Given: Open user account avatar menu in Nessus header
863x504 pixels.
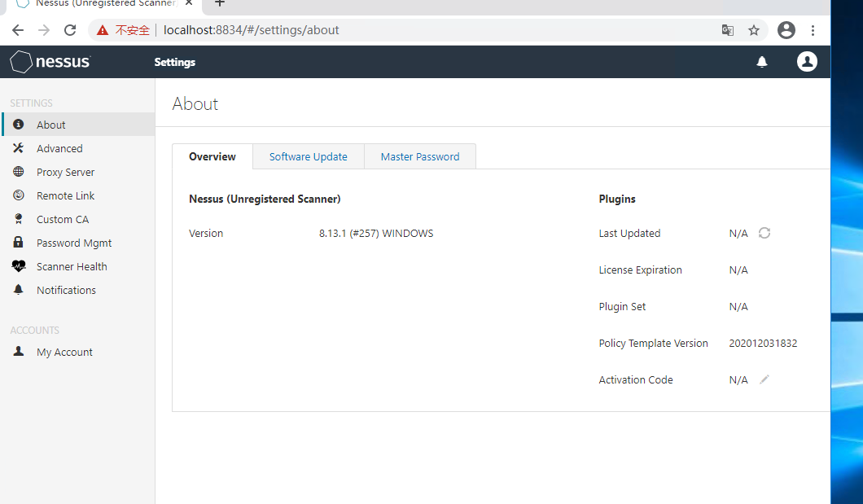Looking at the screenshot, I should pos(807,62).
